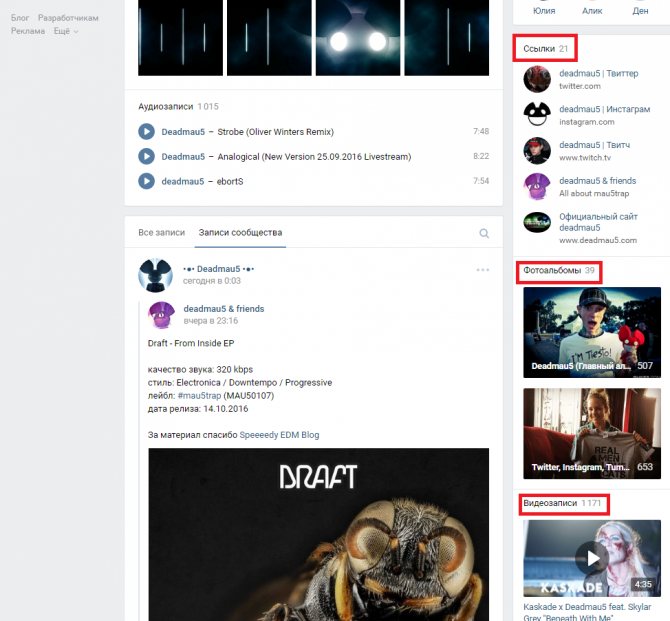This screenshot has height=621, width=670.
Task: Open repost timestamp вчера в 23:16
Action: click(x=211, y=321)
